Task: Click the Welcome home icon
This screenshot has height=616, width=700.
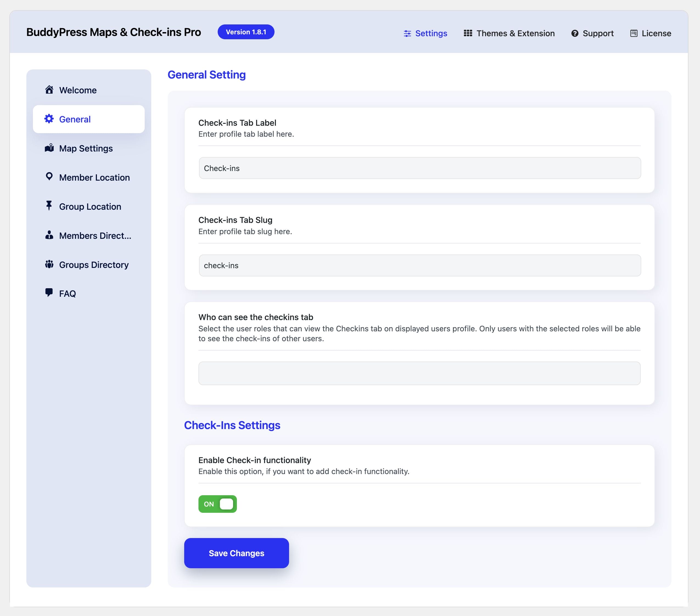Action: pos(49,90)
